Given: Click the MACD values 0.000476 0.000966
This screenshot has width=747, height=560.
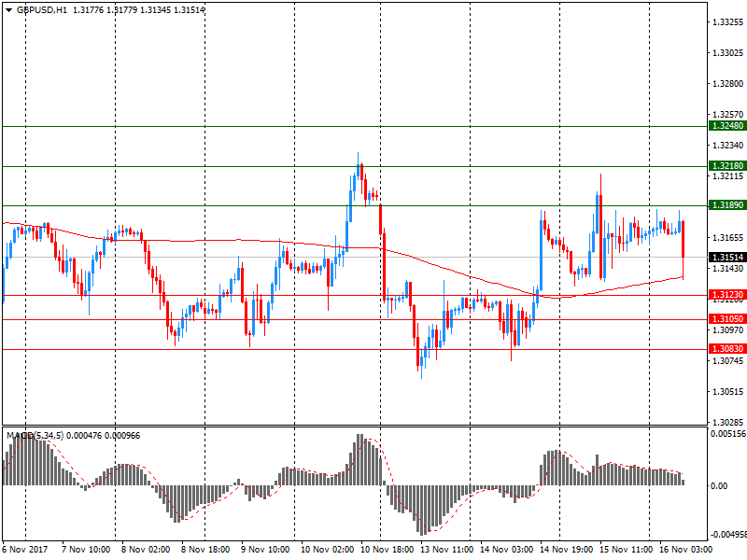Looking at the screenshot, I should [104, 436].
